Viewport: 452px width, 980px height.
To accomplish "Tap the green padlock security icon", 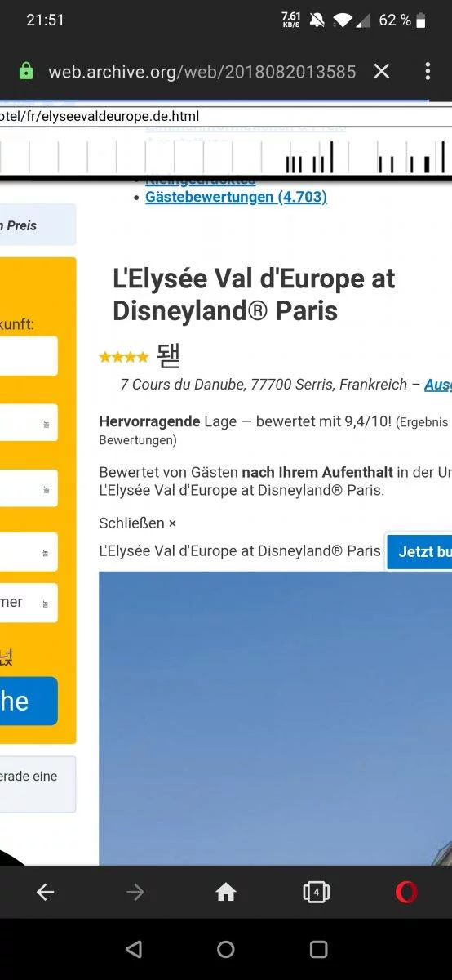I will point(26,71).
